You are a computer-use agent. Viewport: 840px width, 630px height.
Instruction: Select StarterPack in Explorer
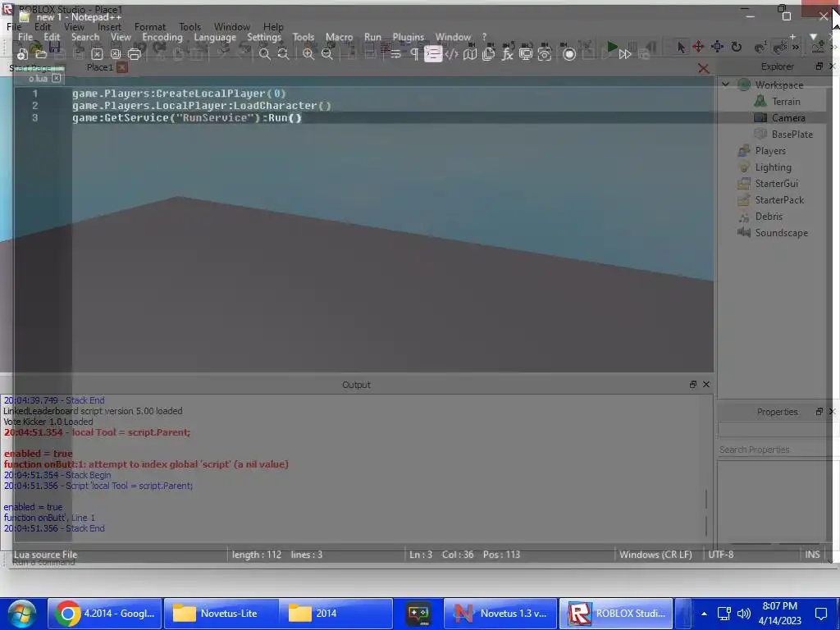[x=779, y=200]
